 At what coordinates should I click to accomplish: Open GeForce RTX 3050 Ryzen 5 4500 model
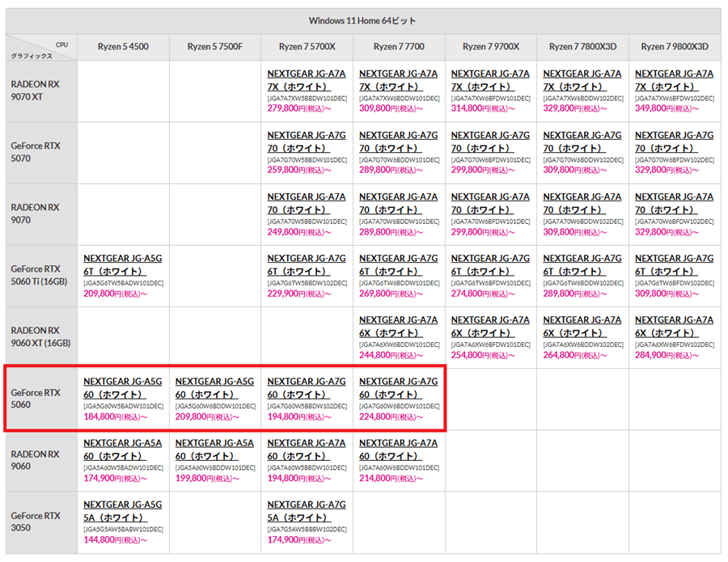pos(123,511)
